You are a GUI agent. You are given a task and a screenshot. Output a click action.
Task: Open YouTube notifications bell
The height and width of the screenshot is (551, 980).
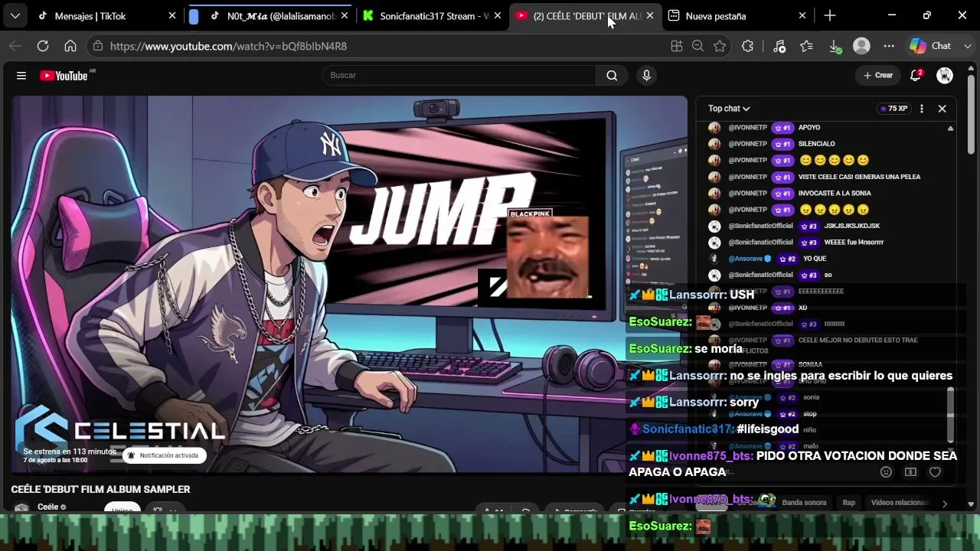point(916,75)
